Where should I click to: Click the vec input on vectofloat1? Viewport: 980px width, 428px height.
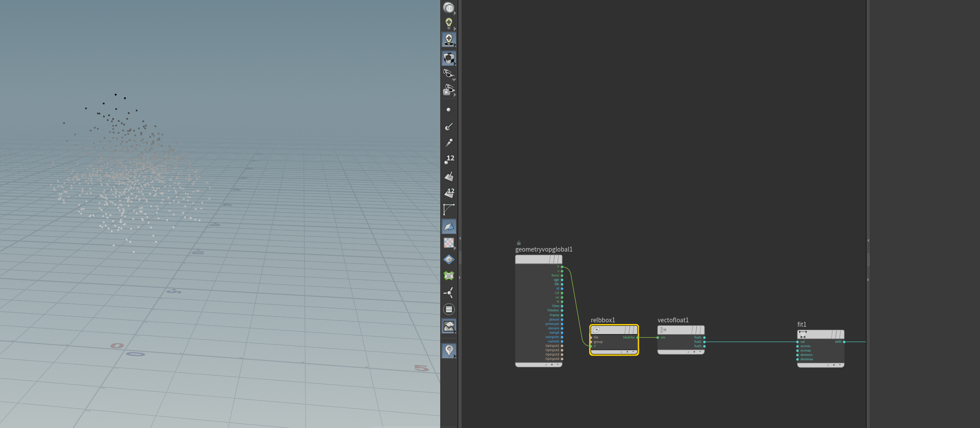point(658,337)
